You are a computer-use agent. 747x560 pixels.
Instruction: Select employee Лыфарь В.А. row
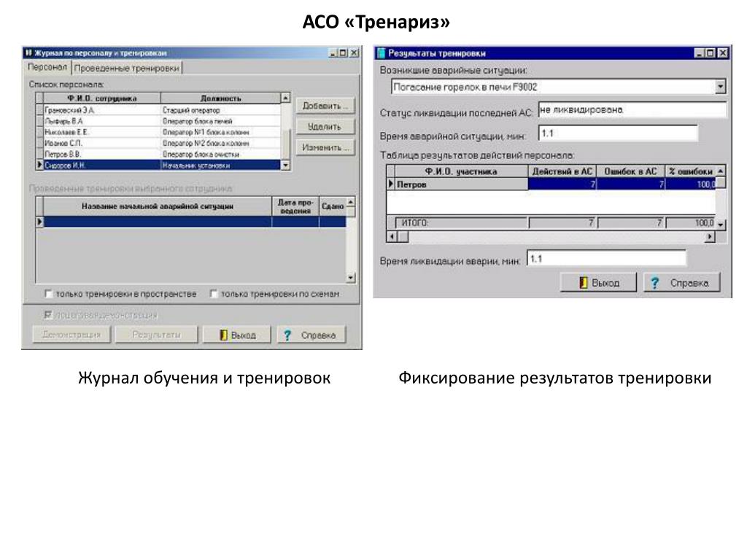pyautogui.click(x=162, y=121)
